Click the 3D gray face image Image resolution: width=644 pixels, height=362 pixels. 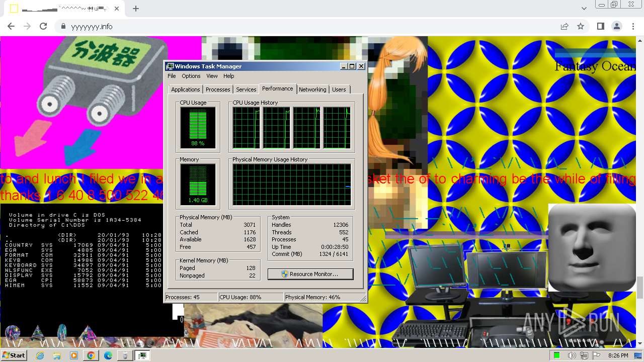pyautogui.click(x=592, y=247)
